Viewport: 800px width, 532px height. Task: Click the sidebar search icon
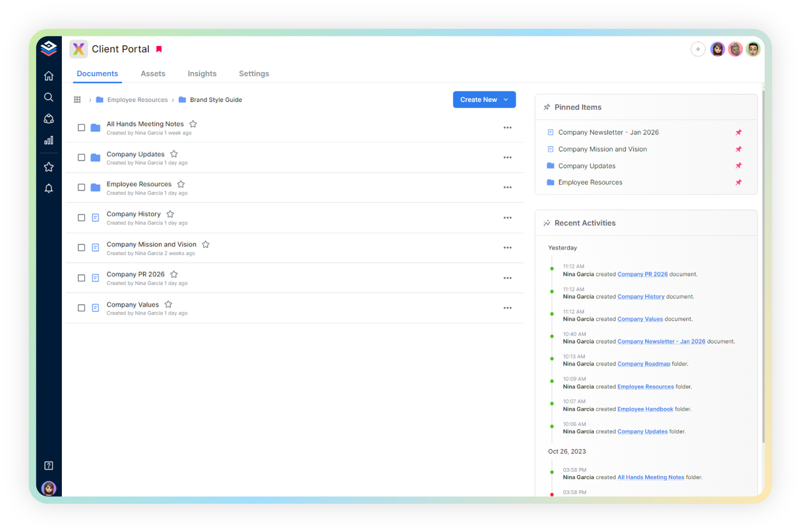click(x=49, y=97)
